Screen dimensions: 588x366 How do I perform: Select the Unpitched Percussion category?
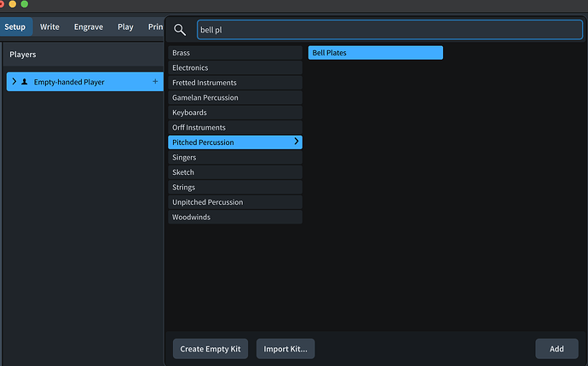tap(235, 202)
